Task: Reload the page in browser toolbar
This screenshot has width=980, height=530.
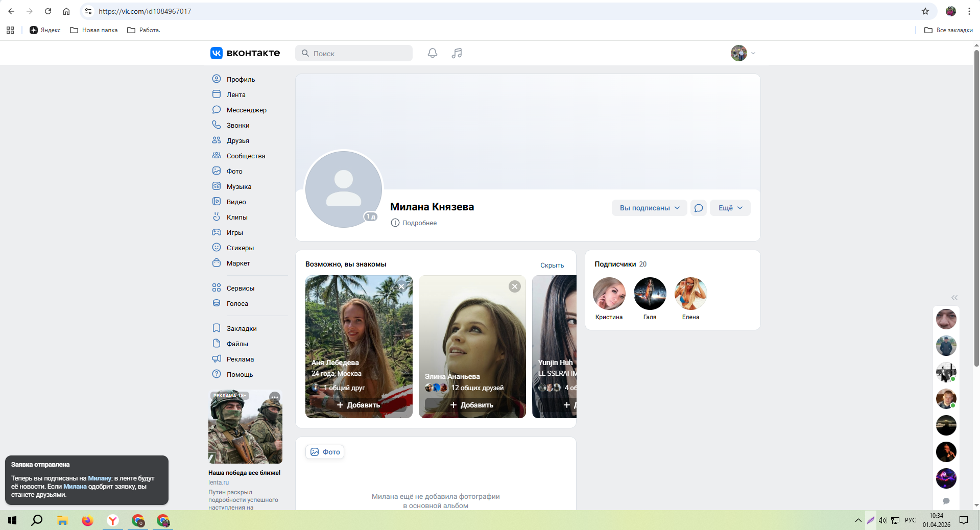Action: click(x=48, y=11)
